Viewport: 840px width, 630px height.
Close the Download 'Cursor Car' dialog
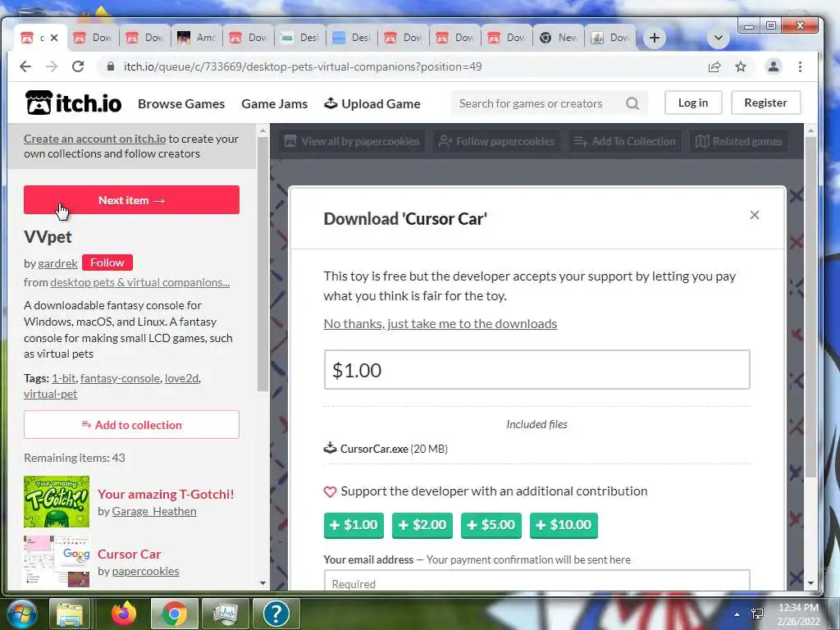tap(755, 215)
